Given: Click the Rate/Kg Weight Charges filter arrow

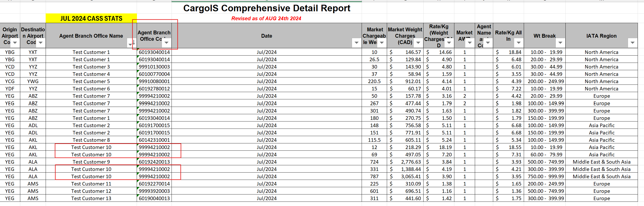Looking at the screenshot, I should 449,43.
